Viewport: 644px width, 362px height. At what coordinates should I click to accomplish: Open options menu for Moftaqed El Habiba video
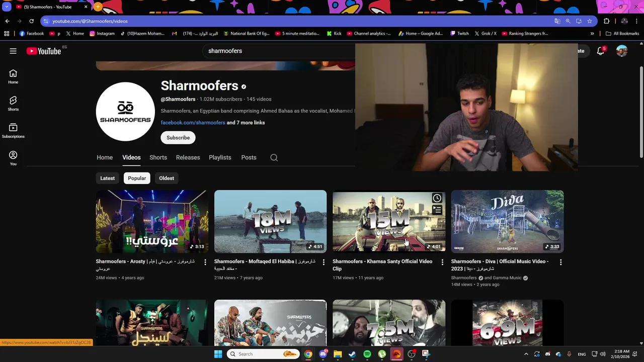pos(324,262)
